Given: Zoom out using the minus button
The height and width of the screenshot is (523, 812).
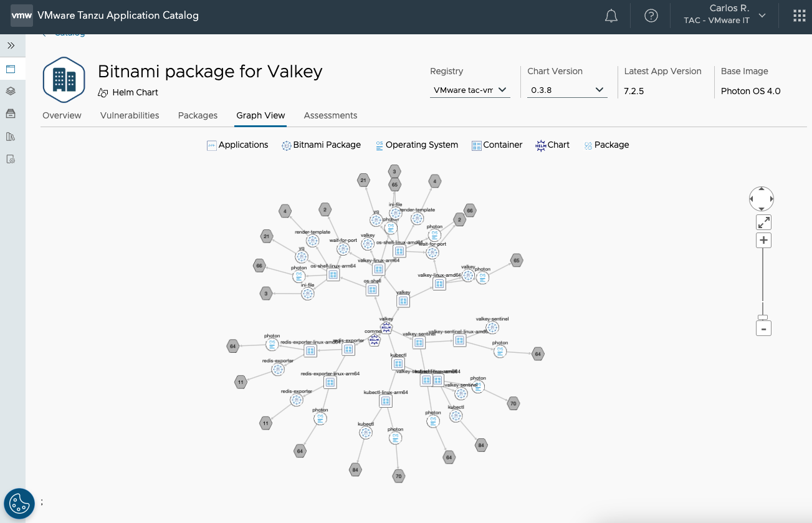Looking at the screenshot, I should 763,329.
